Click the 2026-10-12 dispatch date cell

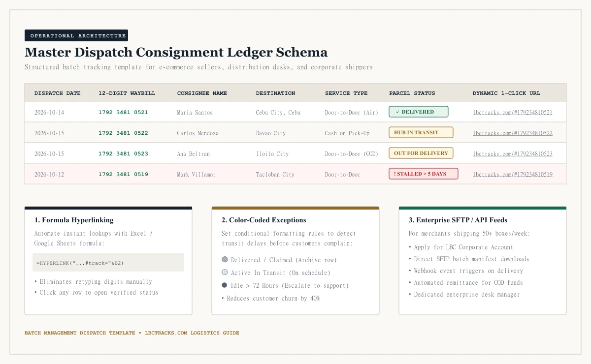pos(49,175)
